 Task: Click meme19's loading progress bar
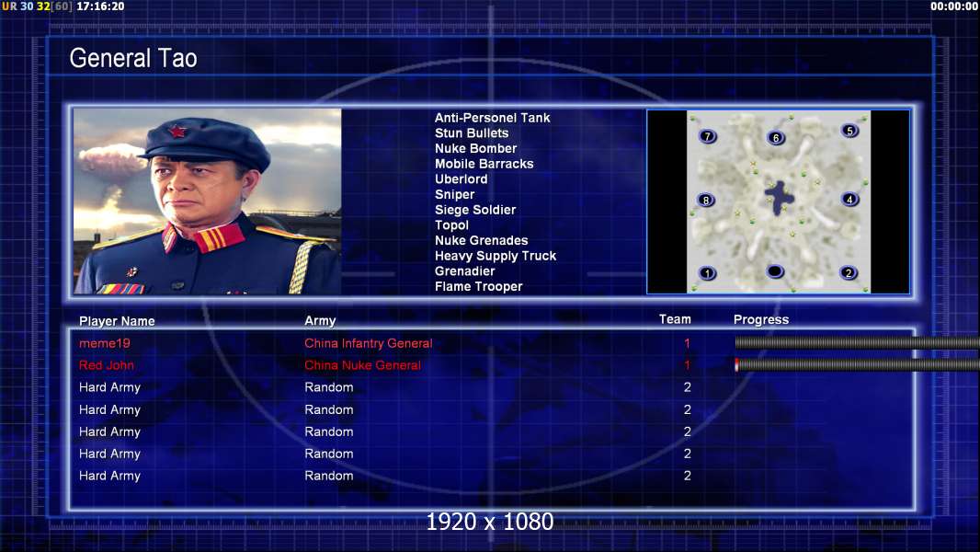(857, 342)
